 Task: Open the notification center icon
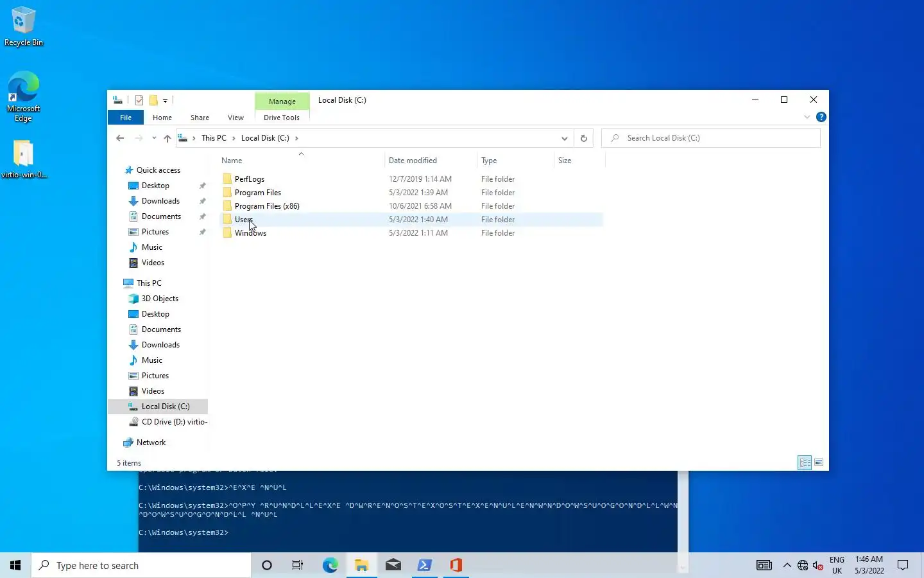pos(903,565)
